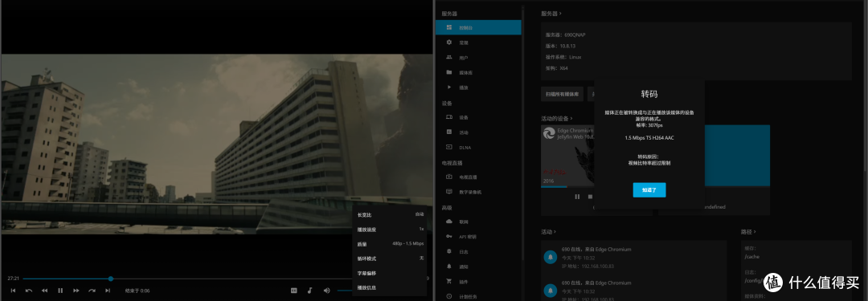Click the second activity notification bell icon

coord(551,290)
